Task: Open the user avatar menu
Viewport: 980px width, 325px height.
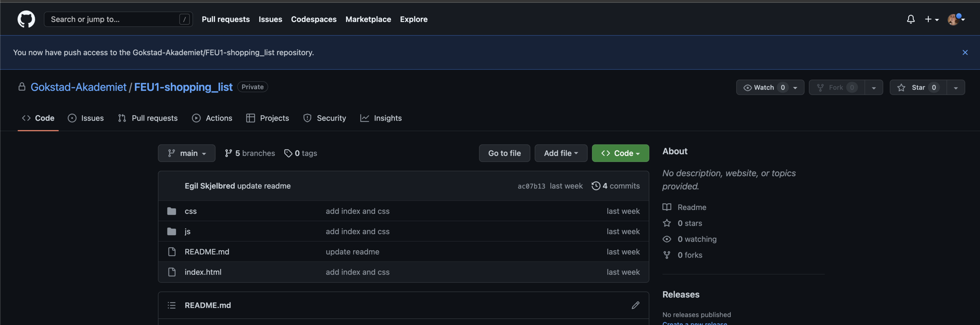Action: click(x=956, y=19)
